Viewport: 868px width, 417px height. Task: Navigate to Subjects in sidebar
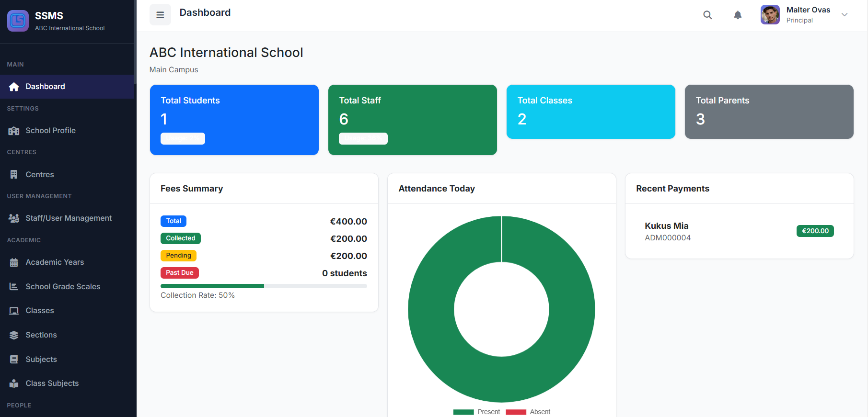pos(41,360)
